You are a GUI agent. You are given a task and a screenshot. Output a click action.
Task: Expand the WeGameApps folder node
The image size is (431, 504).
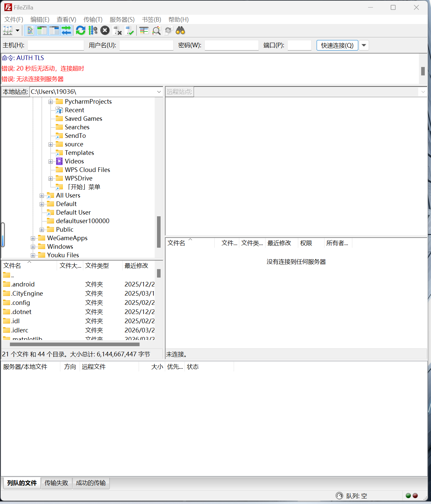[x=33, y=238]
